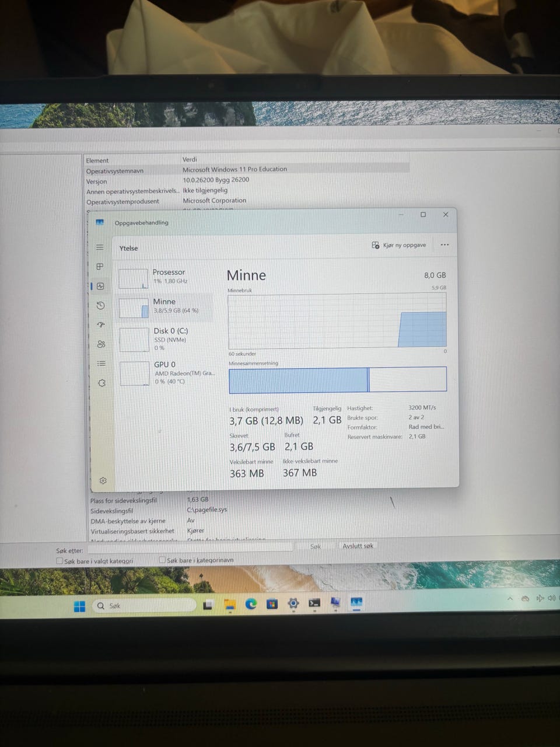
Task: Open the three-dot more options menu
Action: (444, 245)
